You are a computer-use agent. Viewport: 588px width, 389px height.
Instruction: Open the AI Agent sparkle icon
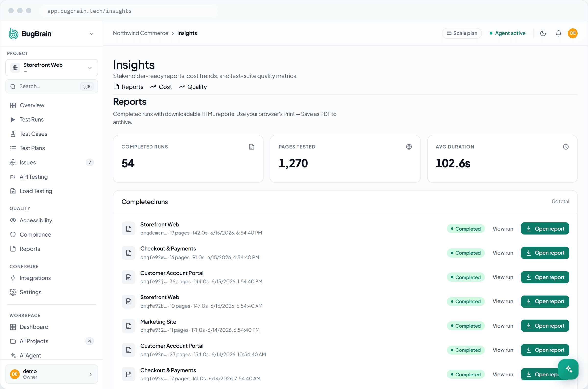pos(13,355)
